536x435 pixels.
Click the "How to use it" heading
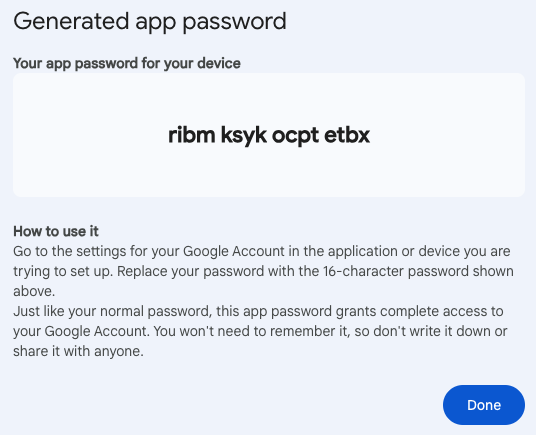[56, 231]
